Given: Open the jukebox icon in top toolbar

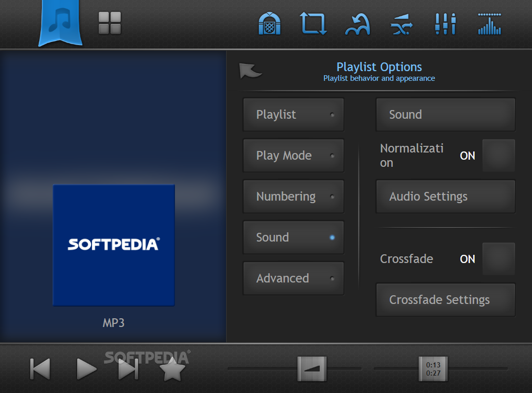Looking at the screenshot, I should (x=270, y=24).
